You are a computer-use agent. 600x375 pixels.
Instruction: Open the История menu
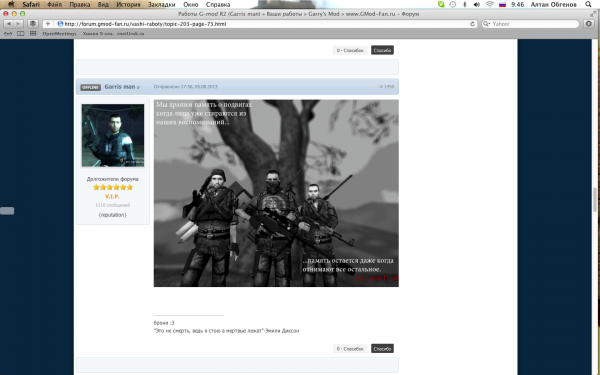pyautogui.click(x=129, y=5)
